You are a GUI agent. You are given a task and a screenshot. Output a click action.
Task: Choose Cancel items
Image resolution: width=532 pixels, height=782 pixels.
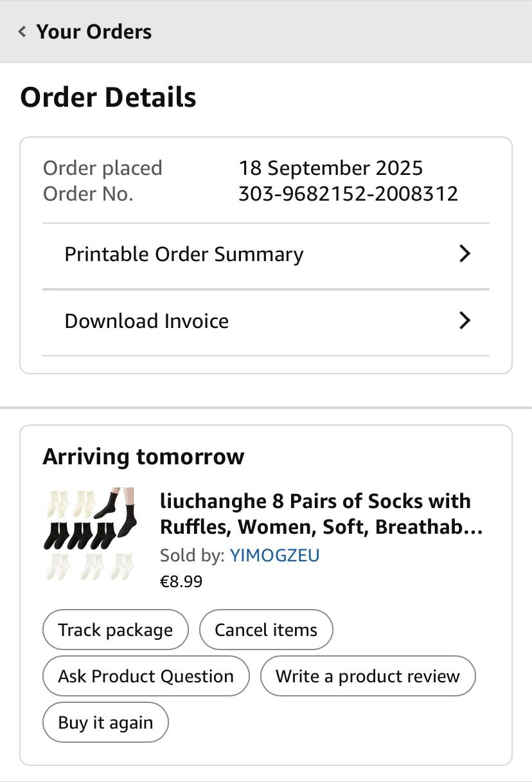(x=266, y=630)
